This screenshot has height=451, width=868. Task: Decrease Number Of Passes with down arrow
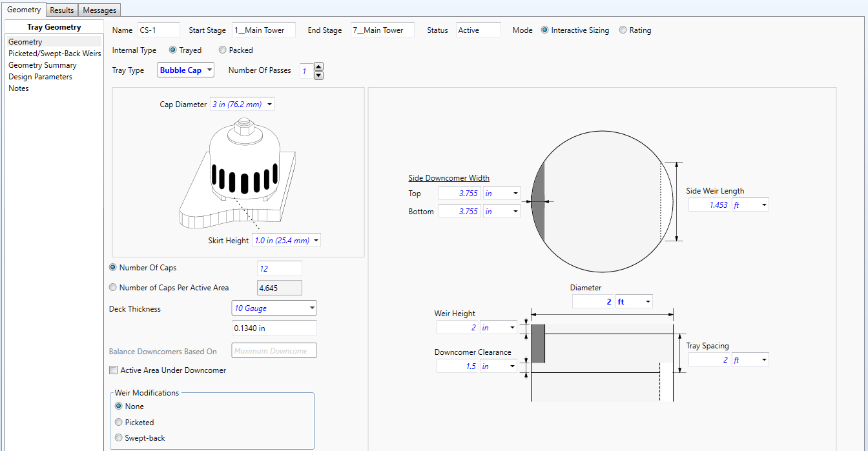[x=318, y=75]
